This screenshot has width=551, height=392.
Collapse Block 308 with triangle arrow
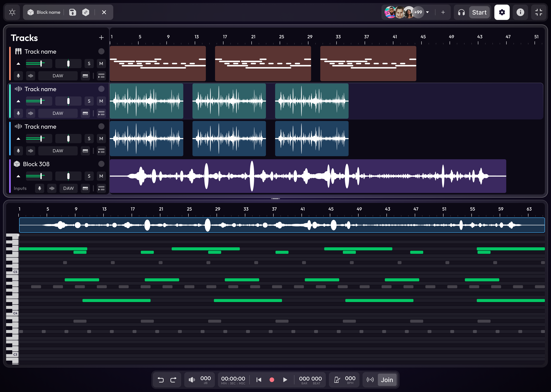(18, 176)
